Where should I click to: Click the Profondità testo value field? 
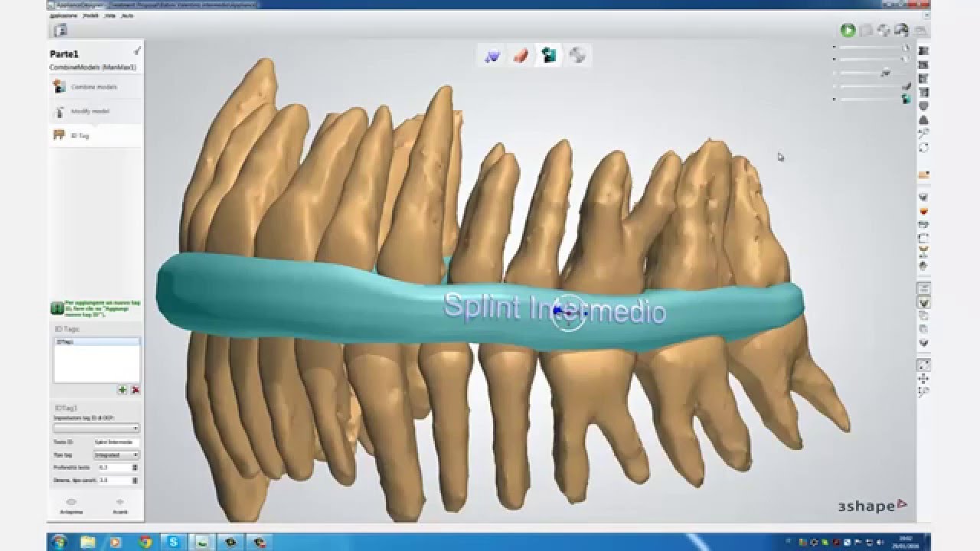113,467
